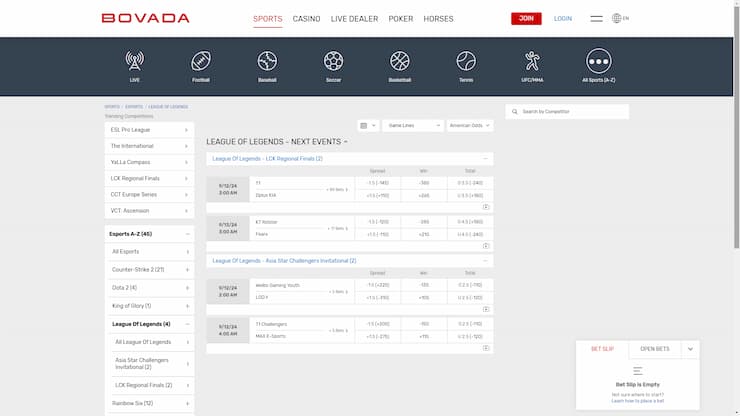The height and width of the screenshot is (416, 740).
Task: Pick T1 spread -1.5 odds
Action: 378,183
